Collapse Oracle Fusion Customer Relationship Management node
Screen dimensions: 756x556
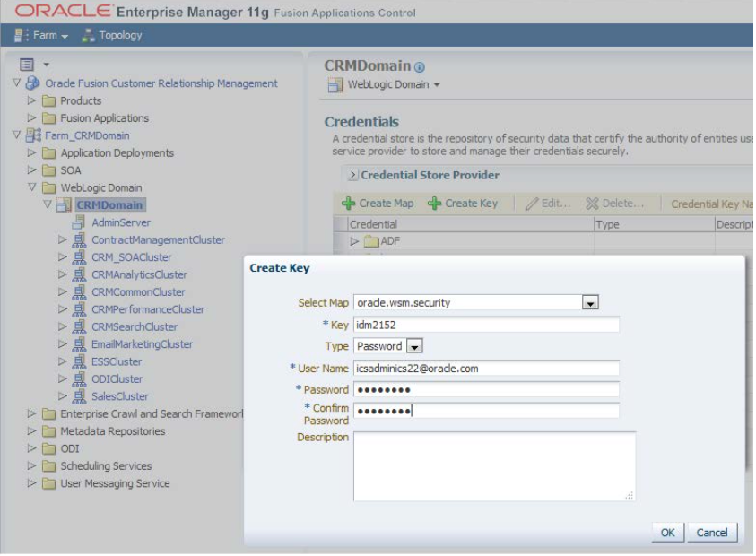16,83
